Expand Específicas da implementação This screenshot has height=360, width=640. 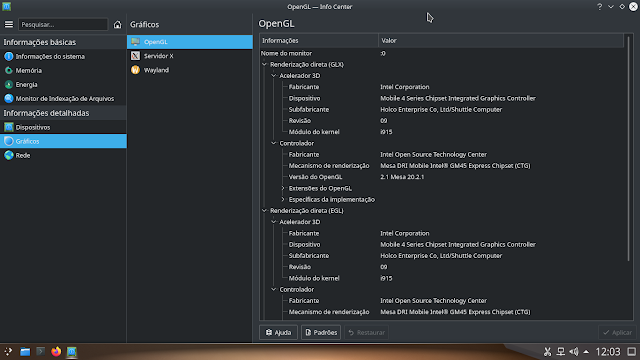click(283, 200)
